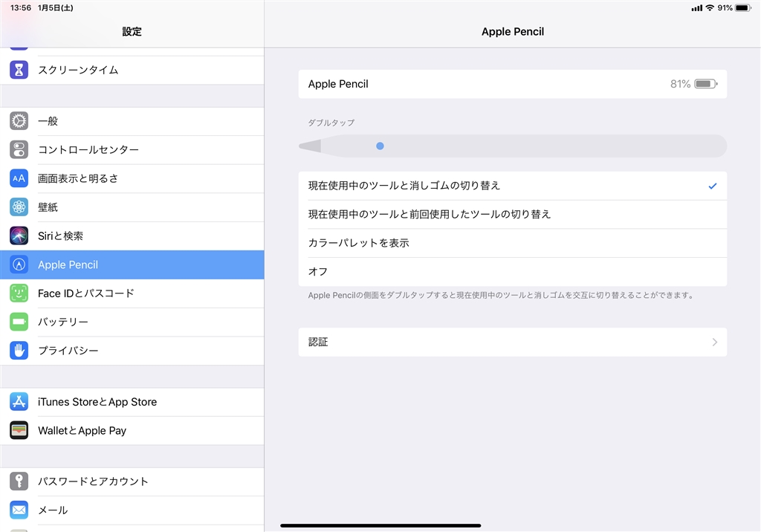Tap the Wallpaper flower icon
The image size is (761, 532).
pos(19,207)
